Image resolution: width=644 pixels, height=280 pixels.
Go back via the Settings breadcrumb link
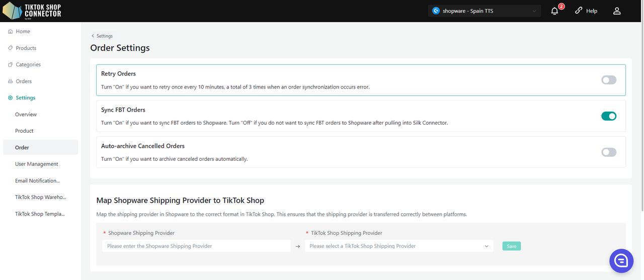[102, 36]
